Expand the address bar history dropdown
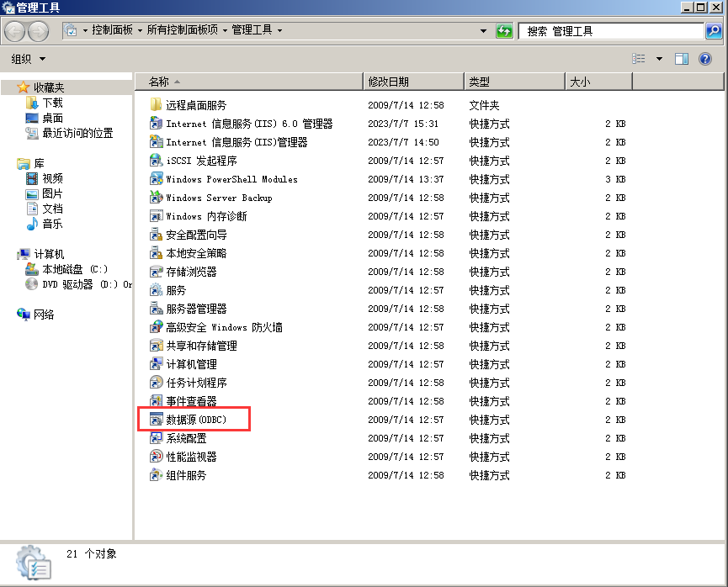The height and width of the screenshot is (587, 728). click(x=483, y=31)
